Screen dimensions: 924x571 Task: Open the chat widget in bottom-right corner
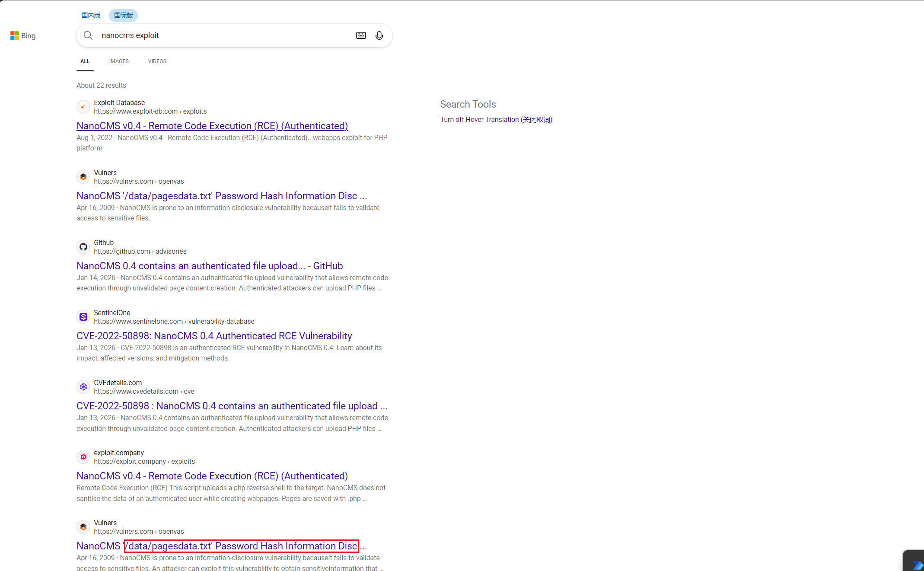click(914, 561)
